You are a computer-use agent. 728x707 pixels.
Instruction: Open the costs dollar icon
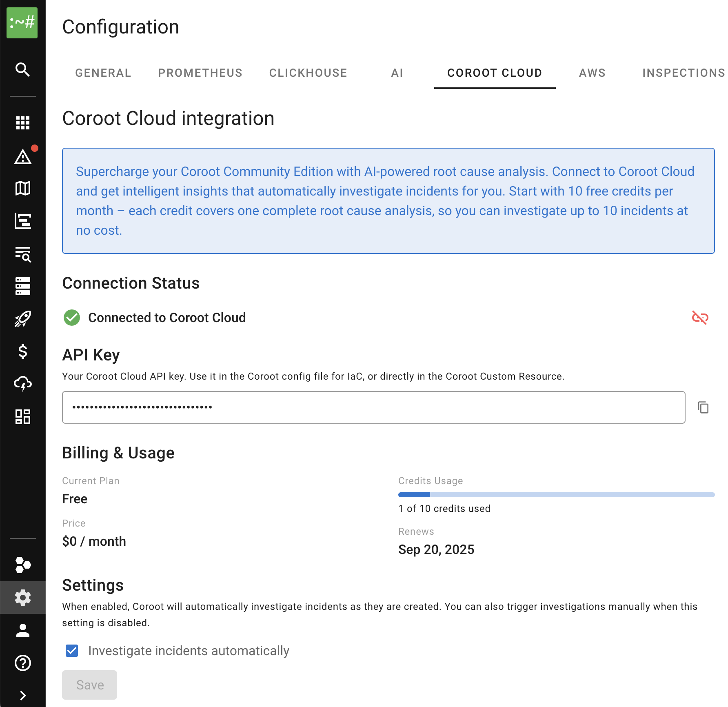[x=23, y=351]
